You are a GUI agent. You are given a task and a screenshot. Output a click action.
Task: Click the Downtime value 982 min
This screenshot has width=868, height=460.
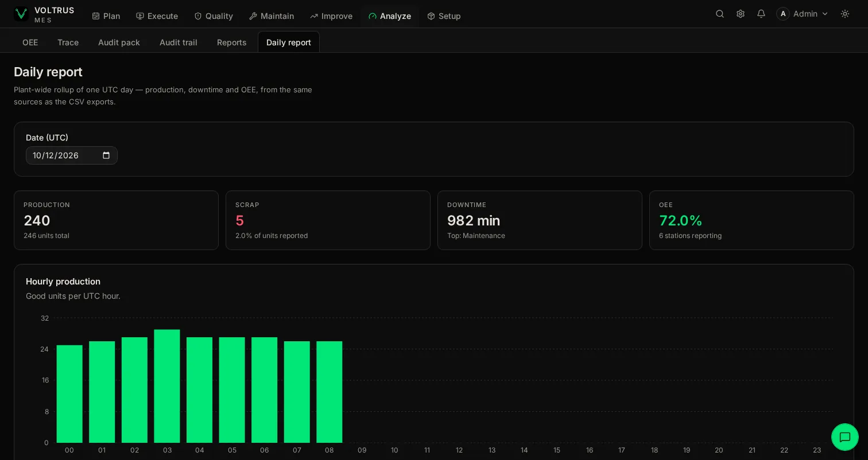(x=474, y=221)
